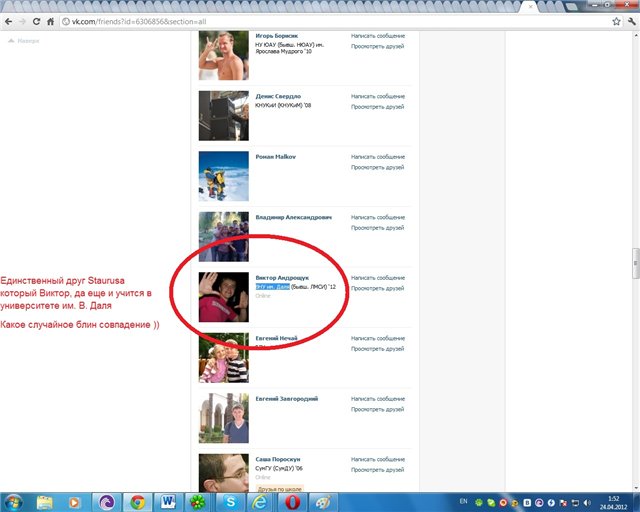This screenshot has height=512, width=640.
Task: Open the Игорь Борисик profile name link
Action: [x=277, y=36]
